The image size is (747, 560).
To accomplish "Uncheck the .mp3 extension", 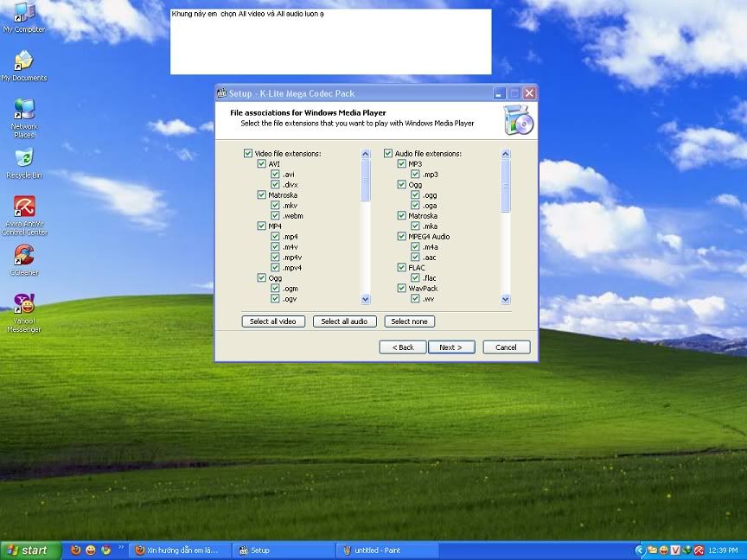I will pos(415,175).
